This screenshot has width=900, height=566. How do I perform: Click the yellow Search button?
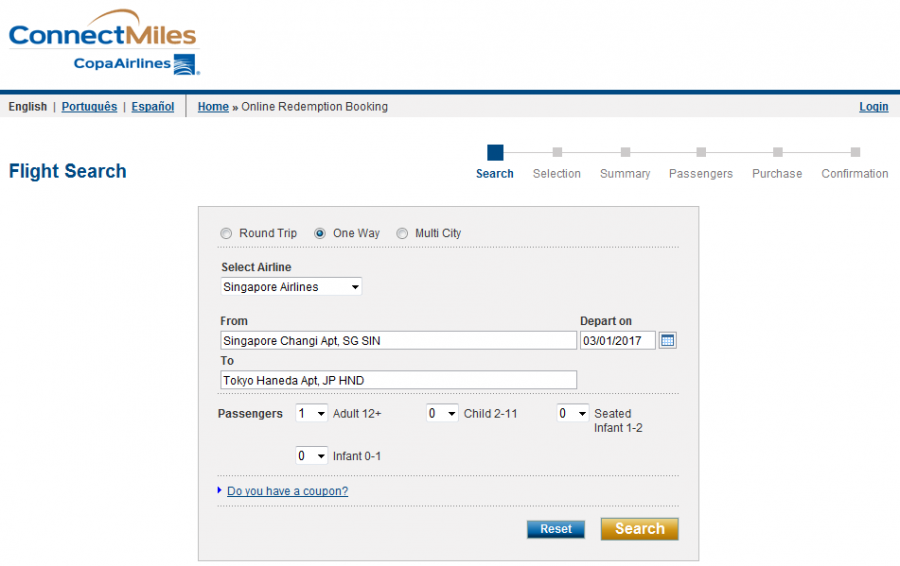click(x=639, y=529)
